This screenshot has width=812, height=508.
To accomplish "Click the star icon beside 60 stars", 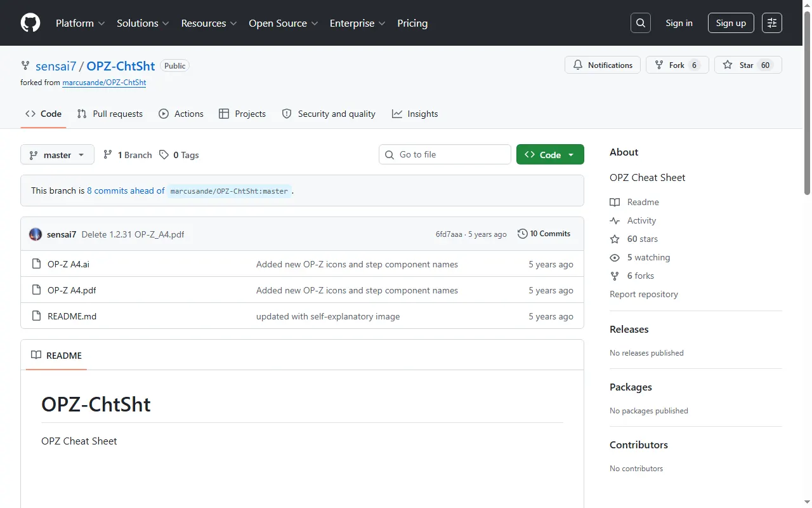I will [x=615, y=239].
